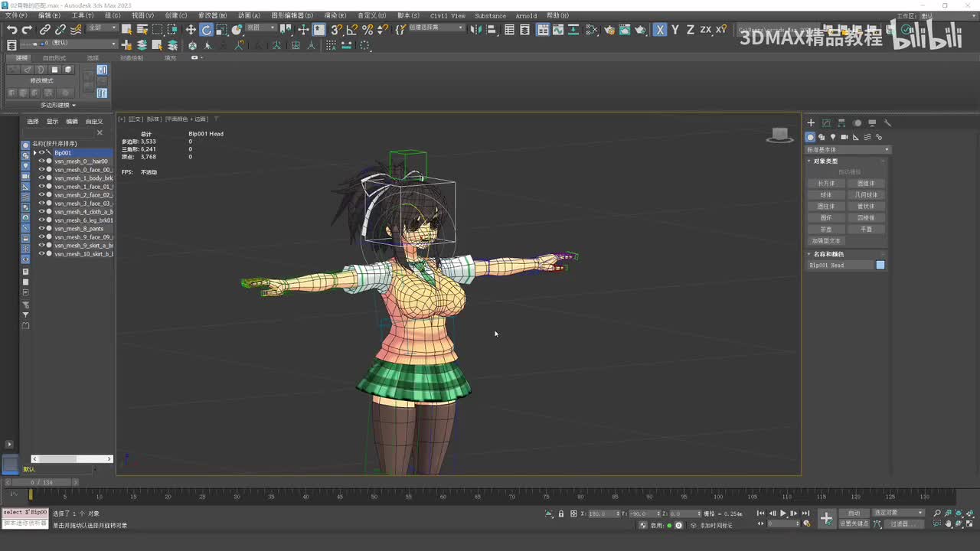Switch to the 自由形式 ribbon tab
Screen dimensions: 980x551
click(x=54, y=58)
